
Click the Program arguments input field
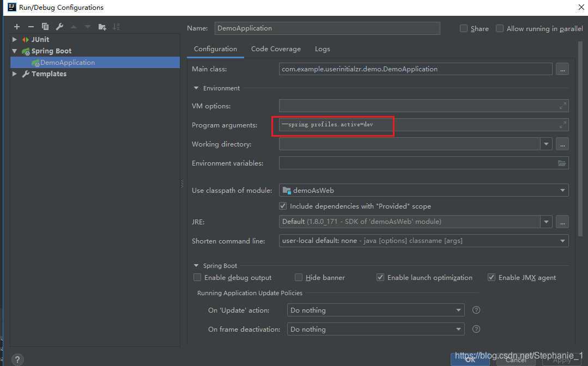coord(424,125)
